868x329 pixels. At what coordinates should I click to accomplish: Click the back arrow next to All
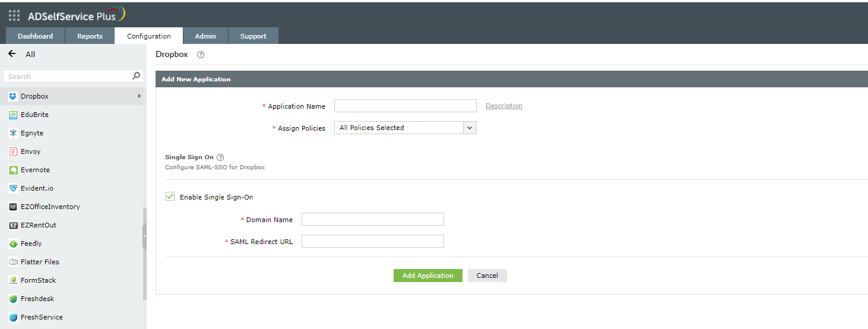click(12, 54)
